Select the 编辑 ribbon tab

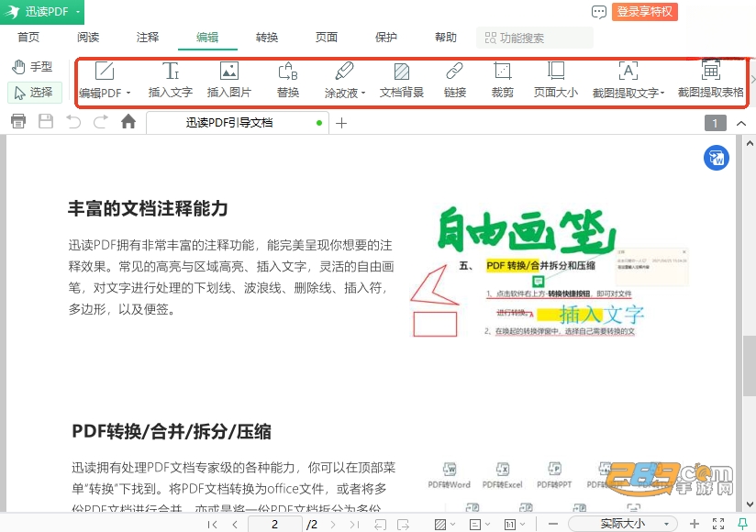click(x=207, y=37)
